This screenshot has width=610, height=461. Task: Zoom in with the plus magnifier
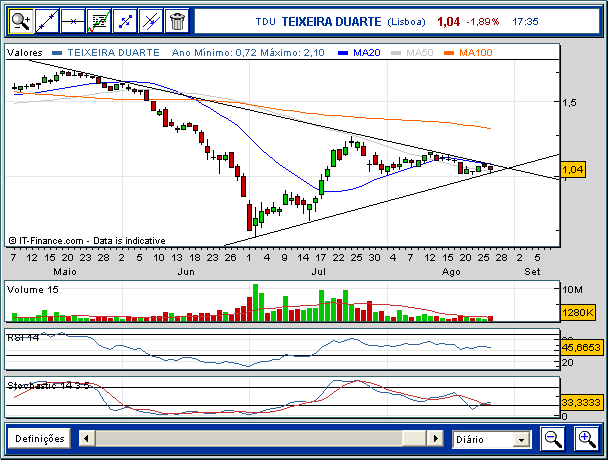click(587, 439)
